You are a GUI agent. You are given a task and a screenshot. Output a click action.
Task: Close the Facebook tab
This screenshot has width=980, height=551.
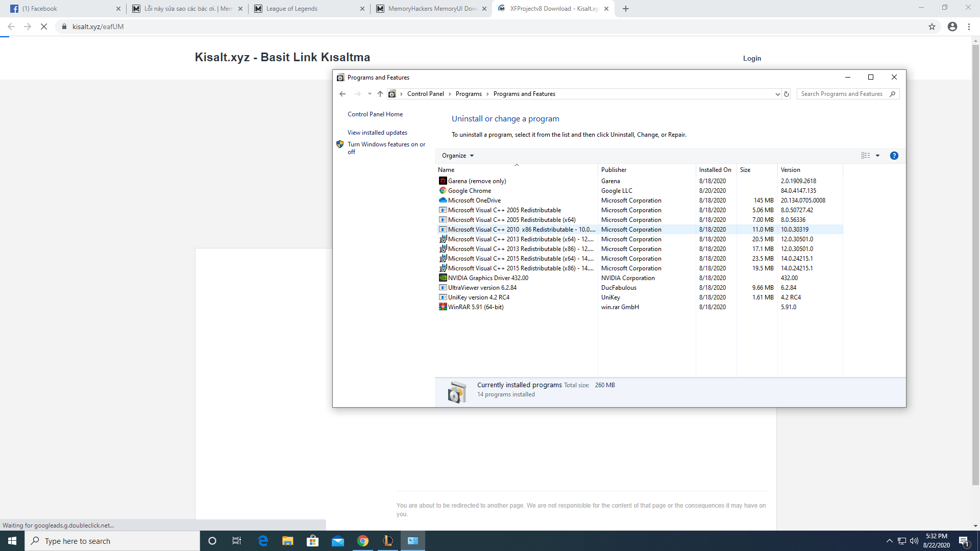pos(118,9)
